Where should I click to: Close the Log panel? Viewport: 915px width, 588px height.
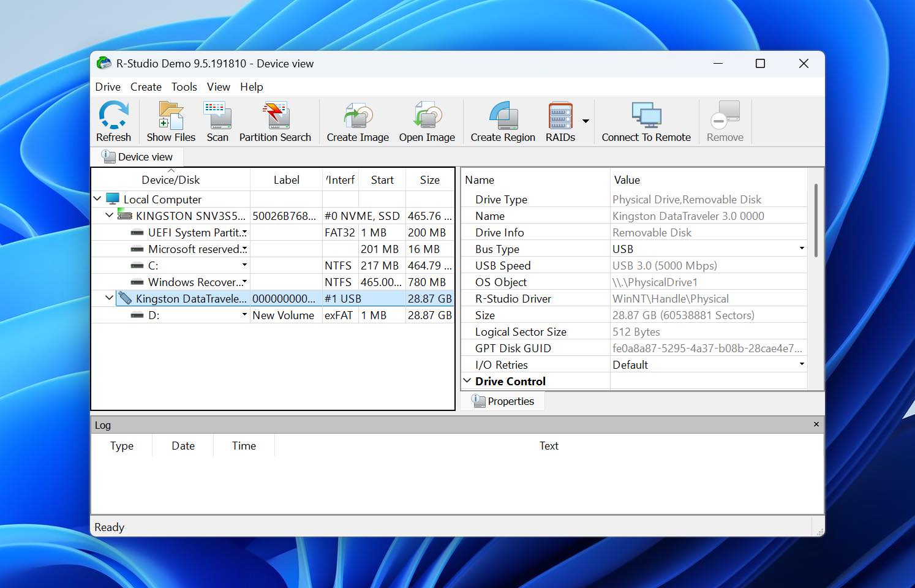click(816, 424)
